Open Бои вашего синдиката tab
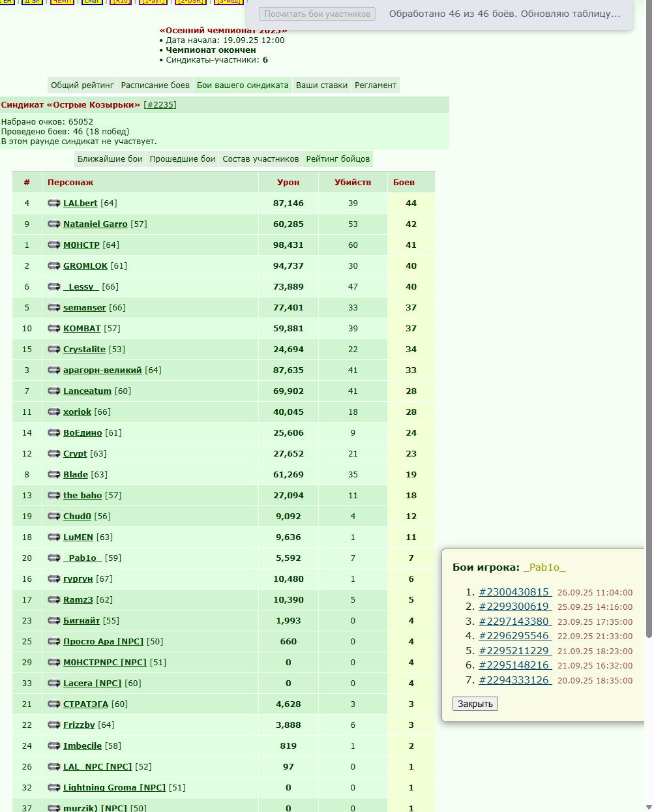 [243, 85]
